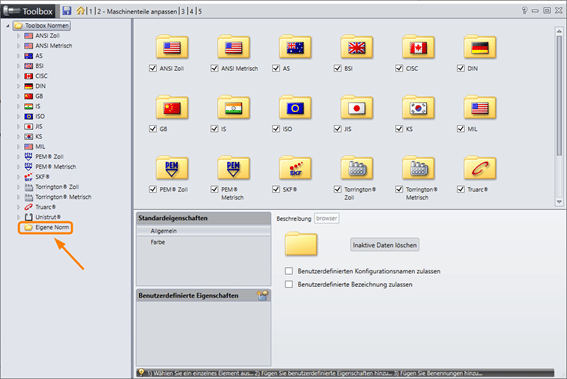Go to step 1 of the wizard

click(x=91, y=12)
